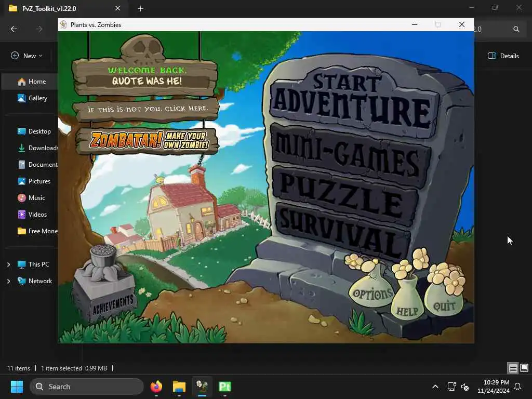The image size is (532, 399).
Task: Click Plants vs. Zombies taskbar icon
Action: click(x=202, y=387)
